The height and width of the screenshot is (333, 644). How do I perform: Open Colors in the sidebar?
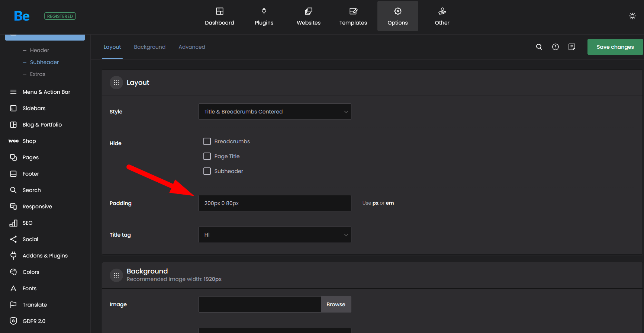(x=31, y=272)
